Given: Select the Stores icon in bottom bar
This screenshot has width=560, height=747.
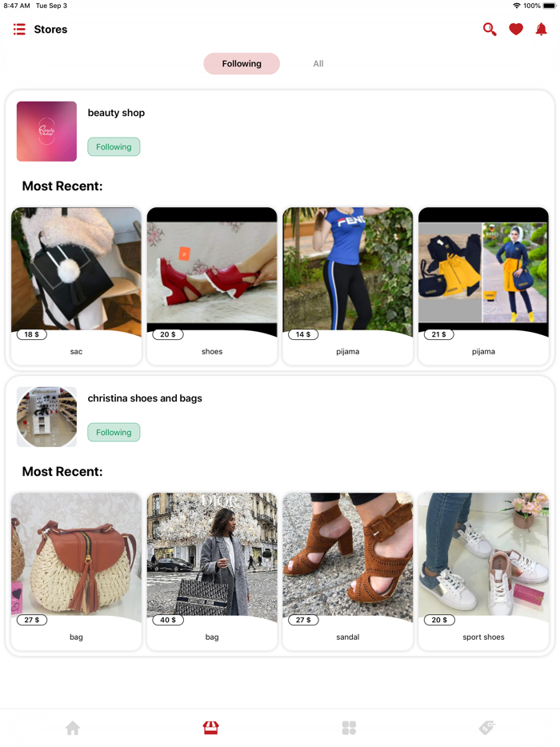Looking at the screenshot, I should click(x=210, y=728).
